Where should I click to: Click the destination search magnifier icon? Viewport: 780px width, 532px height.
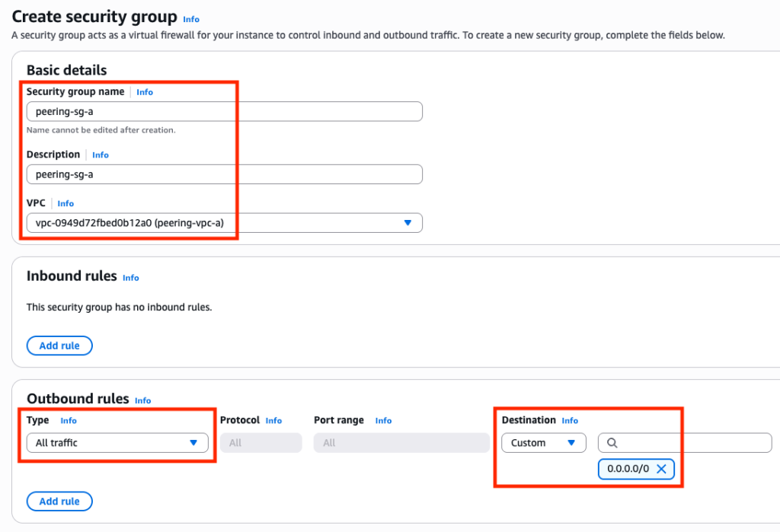pos(612,443)
